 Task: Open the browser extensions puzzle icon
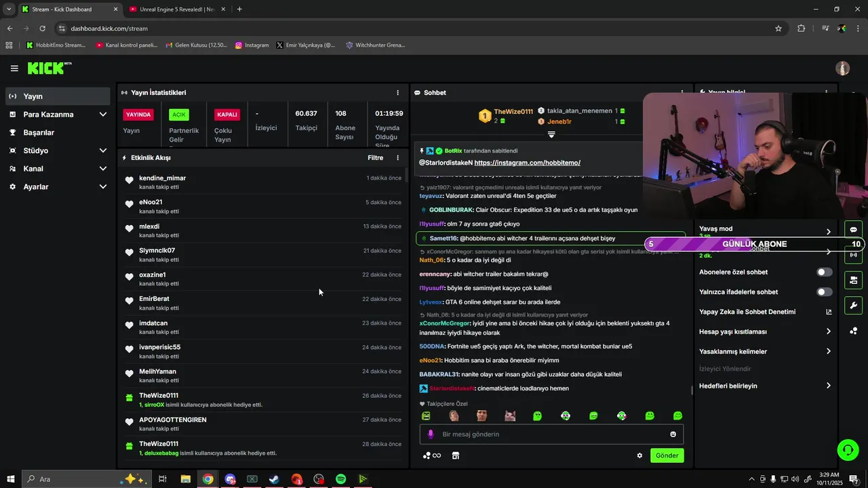tap(802, 28)
